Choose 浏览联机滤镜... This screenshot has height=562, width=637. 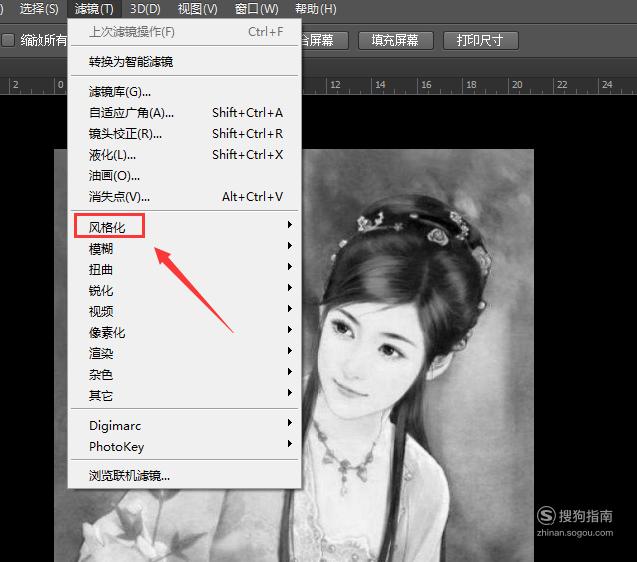point(185,475)
